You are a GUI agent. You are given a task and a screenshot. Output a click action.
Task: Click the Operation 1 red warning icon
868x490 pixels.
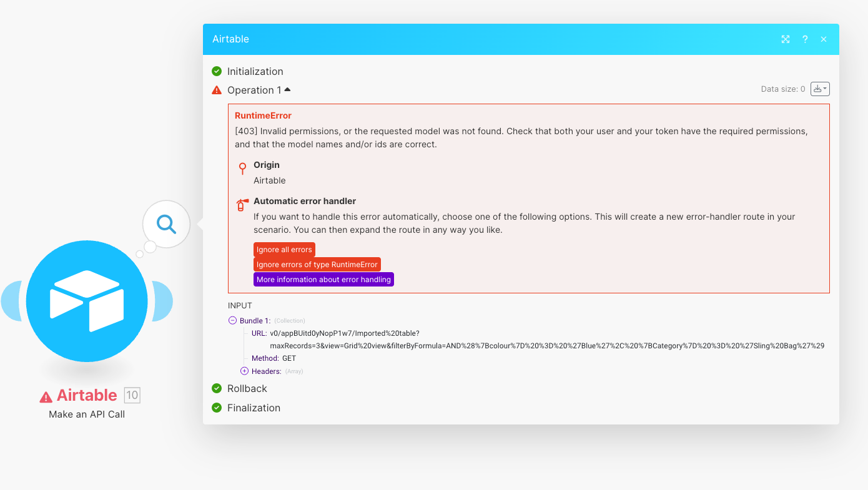coord(217,90)
